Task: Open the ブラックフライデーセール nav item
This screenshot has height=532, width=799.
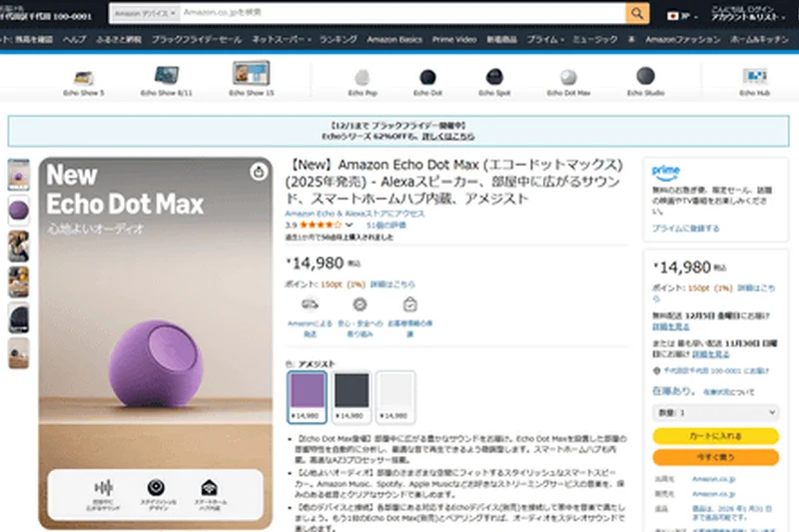Action: (x=197, y=39)
